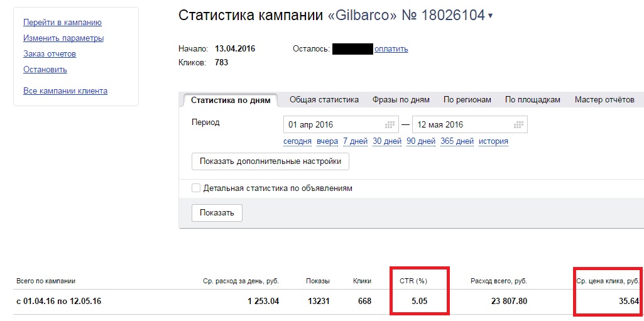Click the оплатить link

(x=391, y=49)
